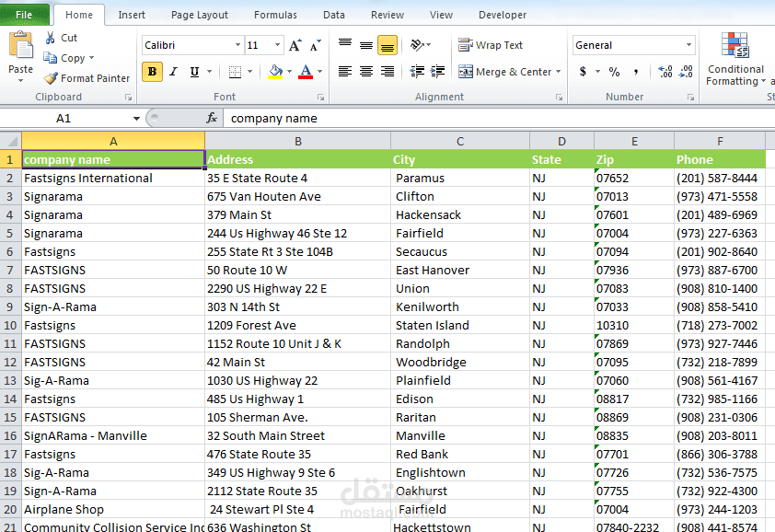This screenshot has height=532, width=775.
Task: Open currency format dropdown arrow
Action: point(597,72)
